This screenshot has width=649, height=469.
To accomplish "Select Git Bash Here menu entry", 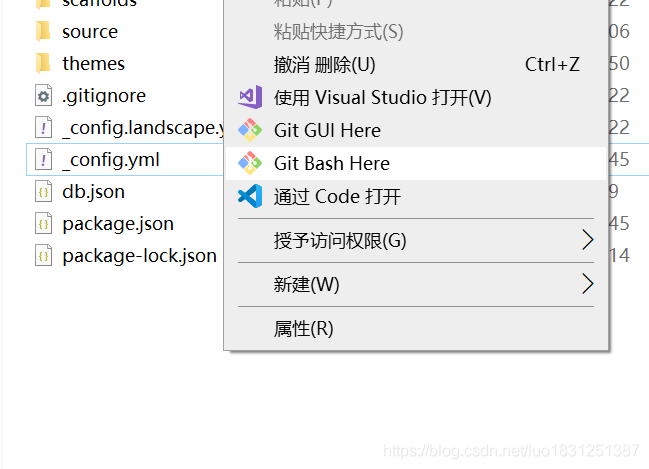I will 416,164.
